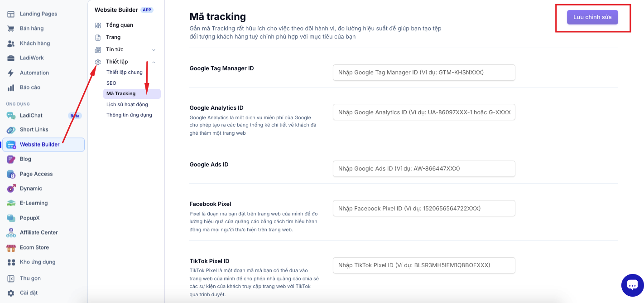Open the LadiChat app icon
This screenshot has height=303, width=644.
coord(11,116)
